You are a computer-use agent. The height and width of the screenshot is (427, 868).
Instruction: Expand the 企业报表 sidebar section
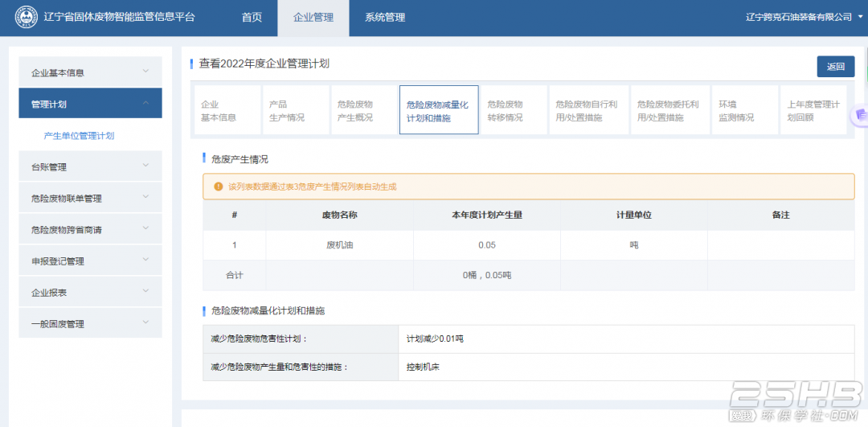(90, 293)
